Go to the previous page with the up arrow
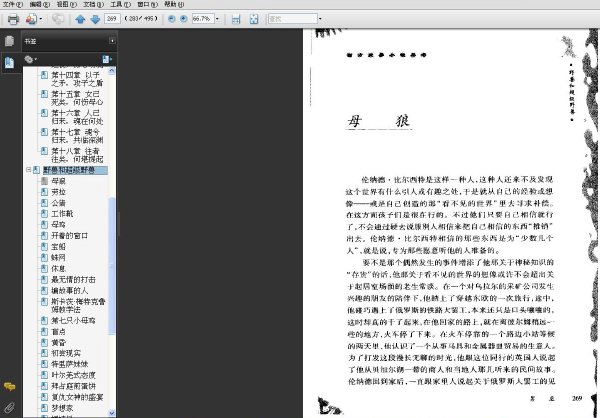This screenshot has width=600, height=418. tap(80, 19)
